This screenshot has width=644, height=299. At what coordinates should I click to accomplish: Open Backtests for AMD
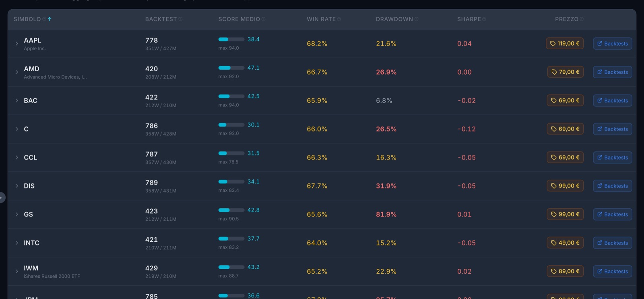point(612,72)
